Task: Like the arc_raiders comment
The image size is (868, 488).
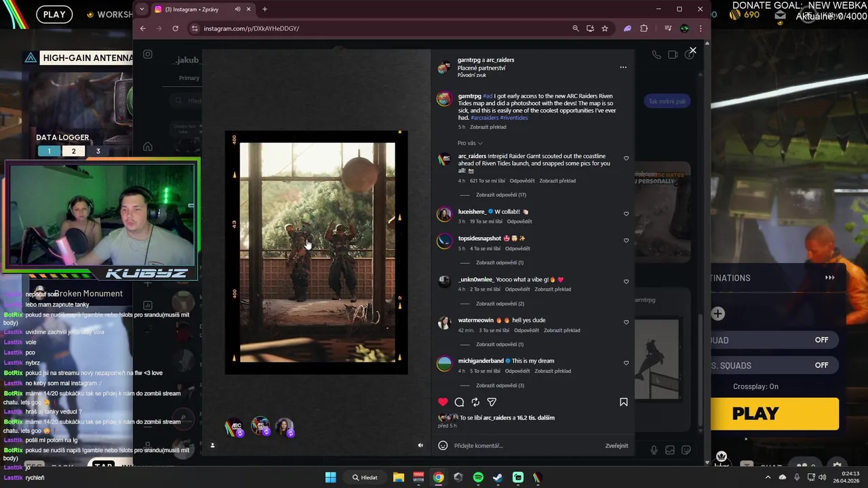Action: 626,159
